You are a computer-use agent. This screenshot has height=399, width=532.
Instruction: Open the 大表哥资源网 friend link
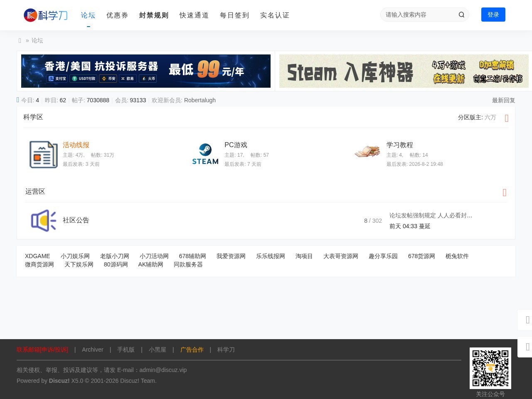click(341, 256)
